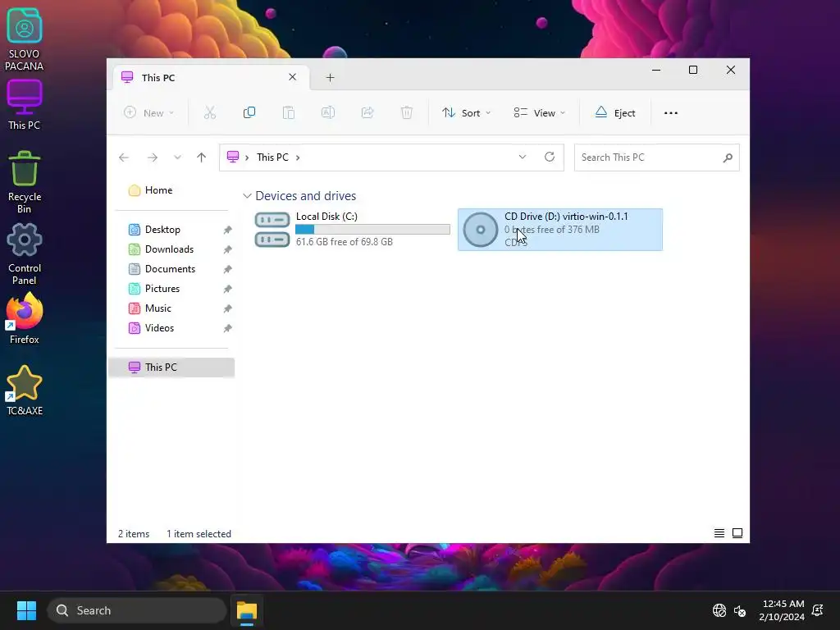Image resolution: width=840 pixels, height=630 pixels.
Task: Click the Delete trash icon in the toolbar
Action: click(x=407, y=112)
